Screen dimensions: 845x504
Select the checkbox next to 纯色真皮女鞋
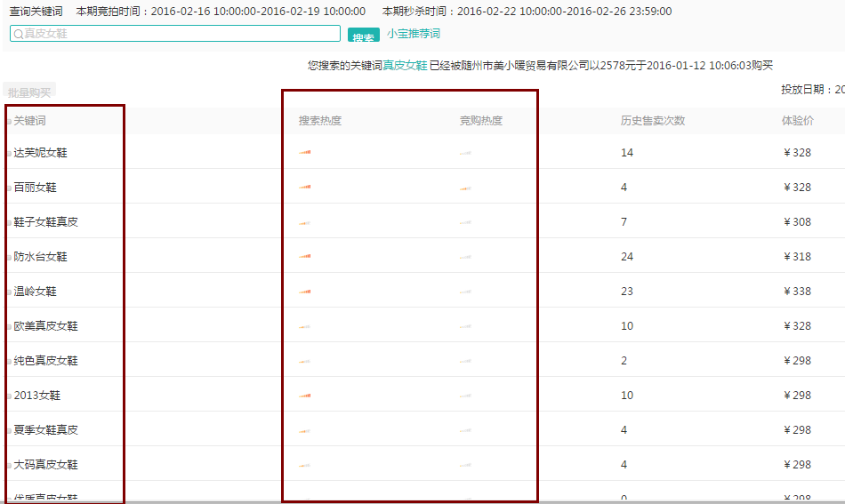(9, 362)
